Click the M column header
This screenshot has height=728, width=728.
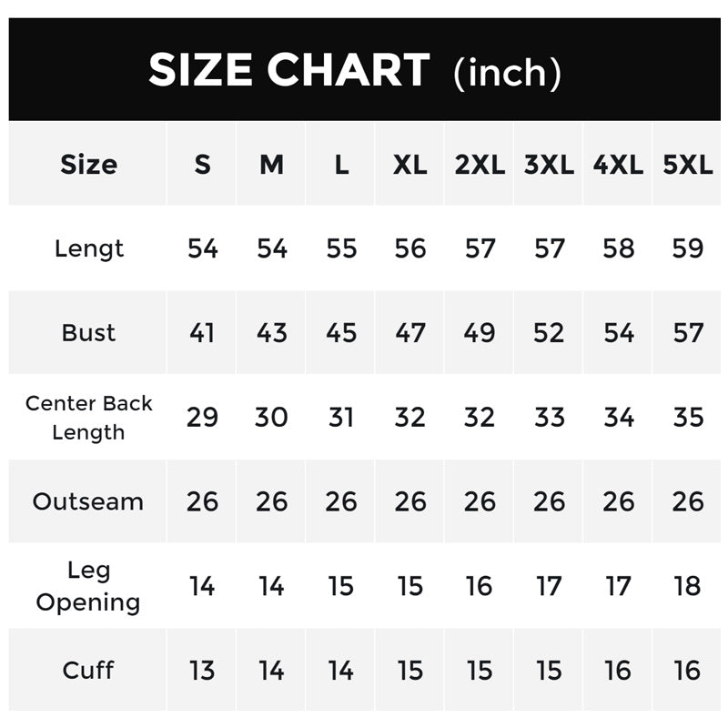271,165
